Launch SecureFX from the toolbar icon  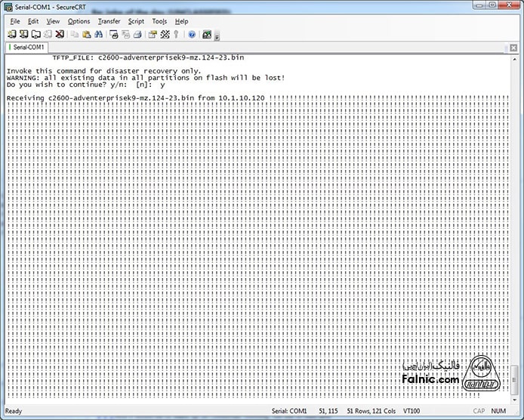coord(207,35)
